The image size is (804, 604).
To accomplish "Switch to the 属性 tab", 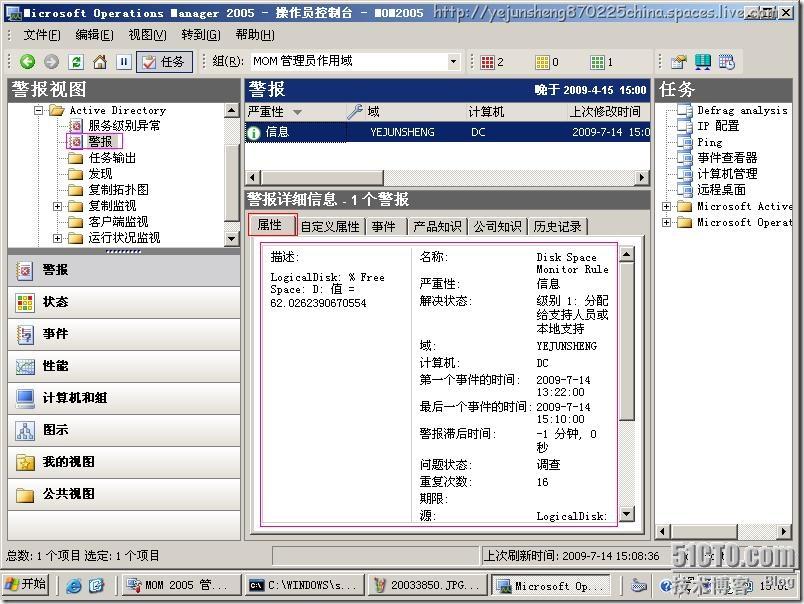I will pyautogui.click(x=270, y=225).
